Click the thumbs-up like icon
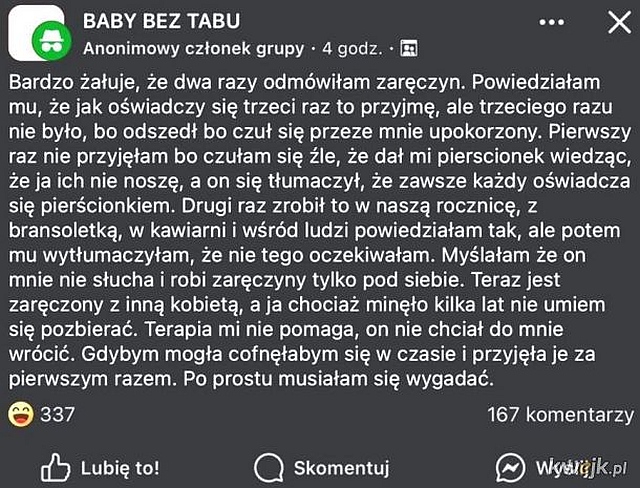The height and width of the screenshot is (488, 640). [x=54, y=467]
